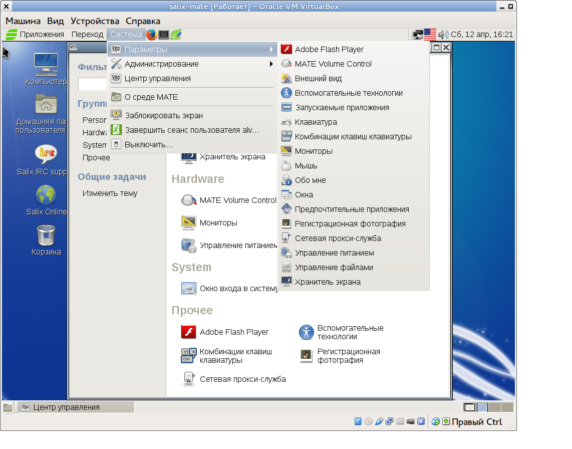The width and height of the screenshot is (572, 449).
Task: Open Salix IRC support desktop icon
Action: [x=42, y=160]
